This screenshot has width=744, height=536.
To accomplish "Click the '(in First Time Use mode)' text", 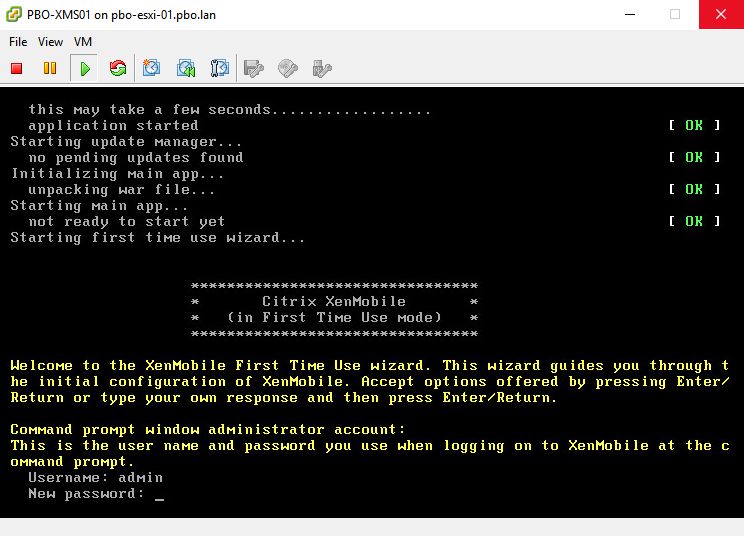I will click(x=334, y=317).
